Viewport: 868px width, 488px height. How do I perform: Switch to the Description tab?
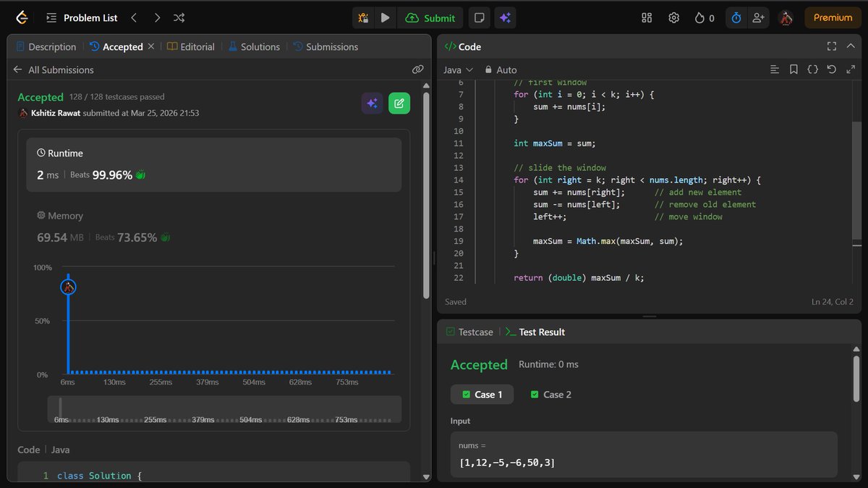45,46
